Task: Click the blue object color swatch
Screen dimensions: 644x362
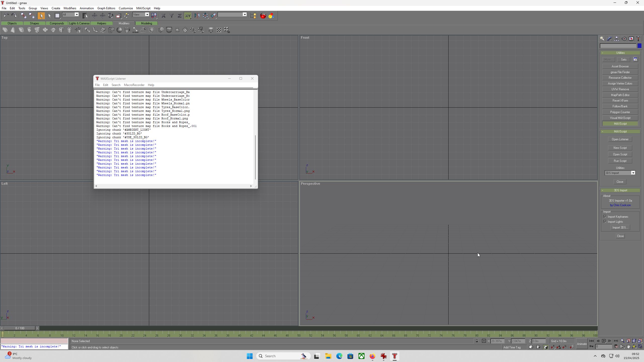Action: 639,46
